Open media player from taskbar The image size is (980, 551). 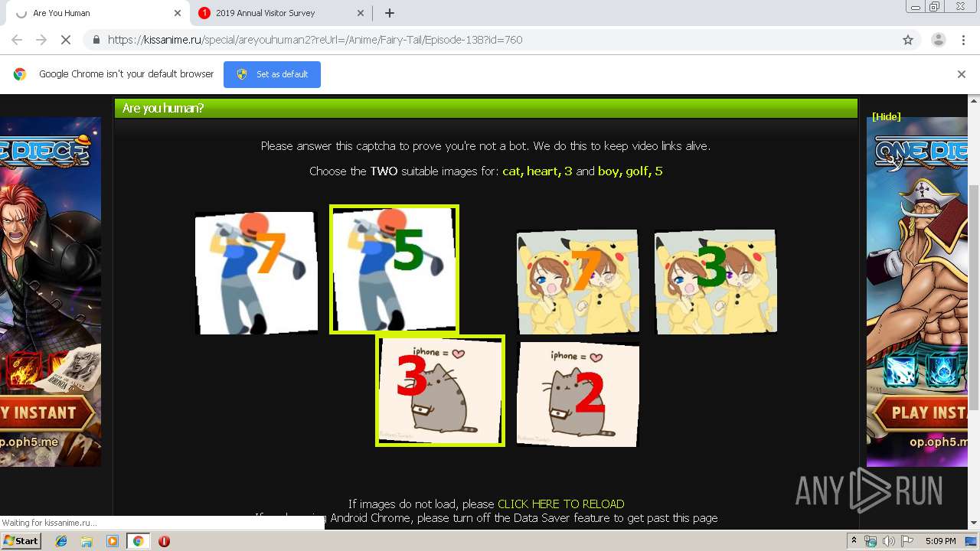pos(112,541)
